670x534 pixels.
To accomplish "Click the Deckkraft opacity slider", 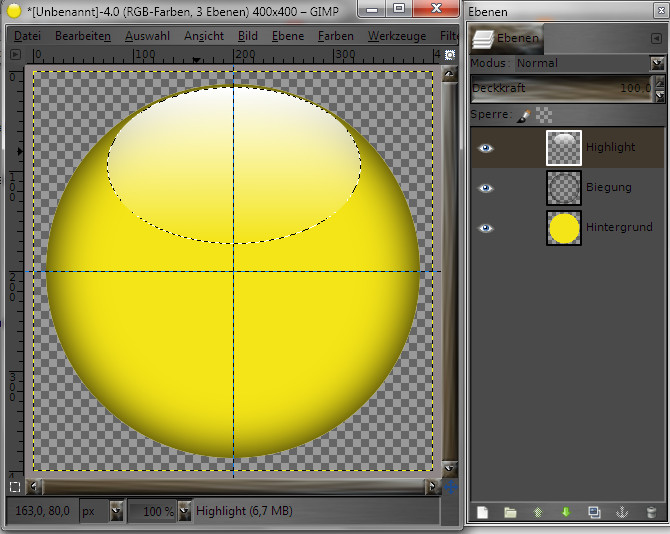I will pyautogui.click(x=560, y=89).
